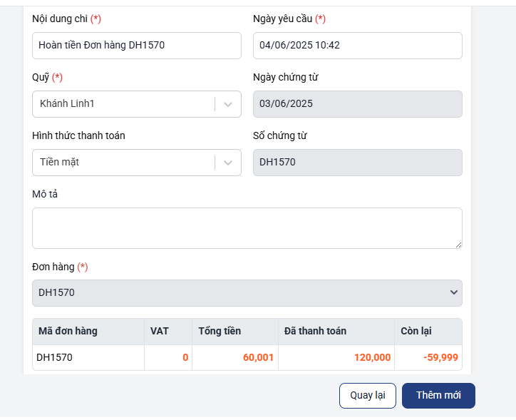The image size is (516, 420).
Task: Click the Ngày yêu cầu date field
Action: click(357, 46)
